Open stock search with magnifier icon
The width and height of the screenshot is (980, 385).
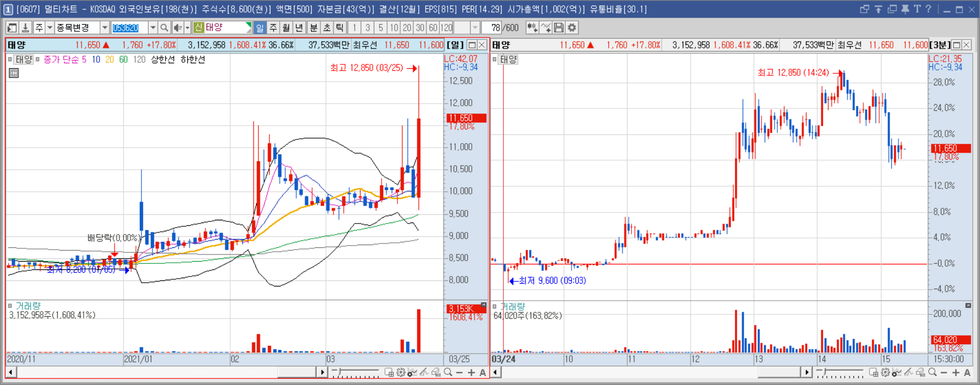[164, 28]
